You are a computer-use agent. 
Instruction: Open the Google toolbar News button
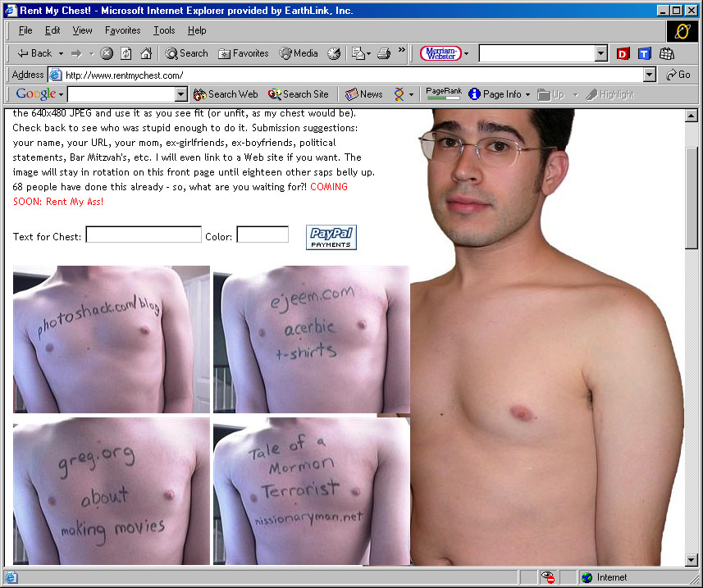coord(364,94)
